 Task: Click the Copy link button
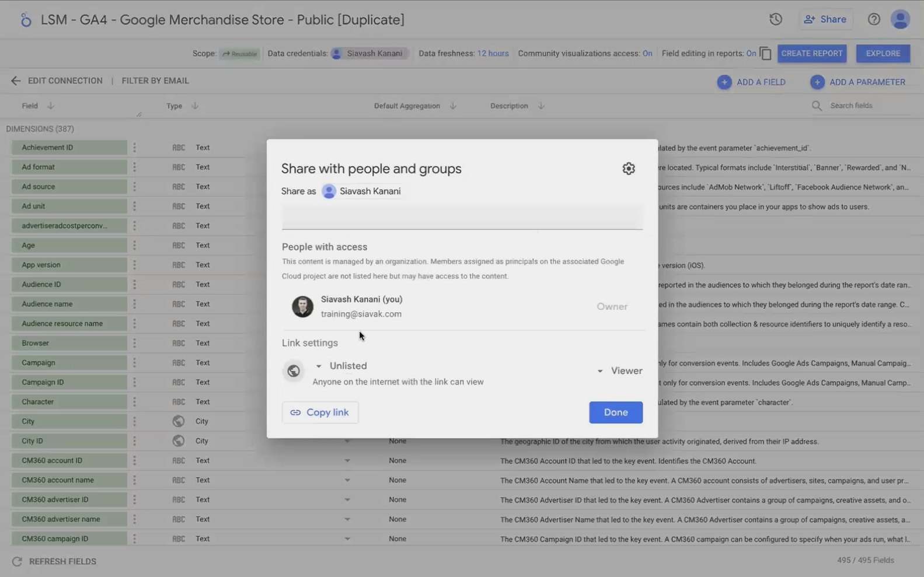[x=320, y=412]
